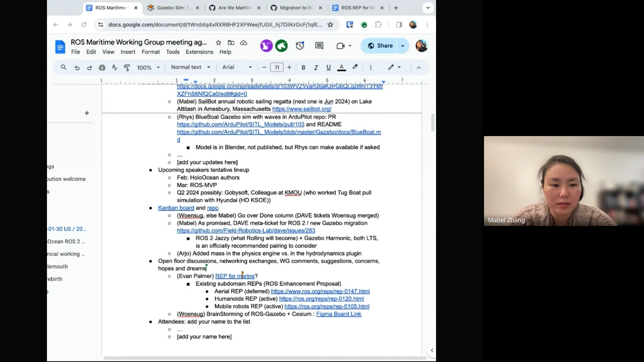Open the Kanban board link
Viewport: 644px width, 362px height.
[176, 208]
